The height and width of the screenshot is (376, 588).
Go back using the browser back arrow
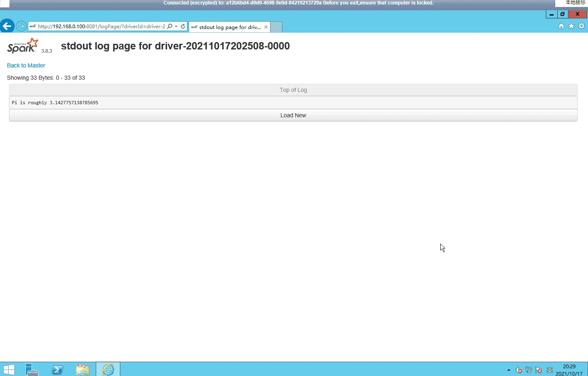click(x=7, y=26)
